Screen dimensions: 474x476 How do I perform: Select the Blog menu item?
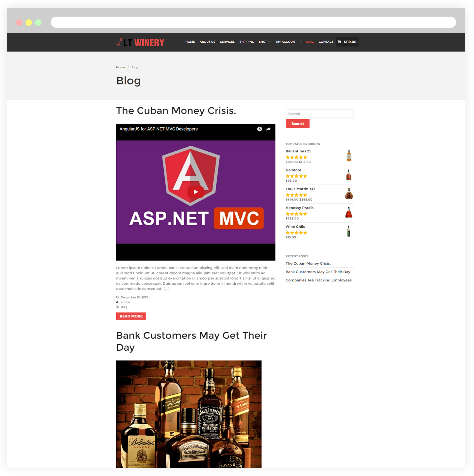pyautogui.click(x=310, y=42)
